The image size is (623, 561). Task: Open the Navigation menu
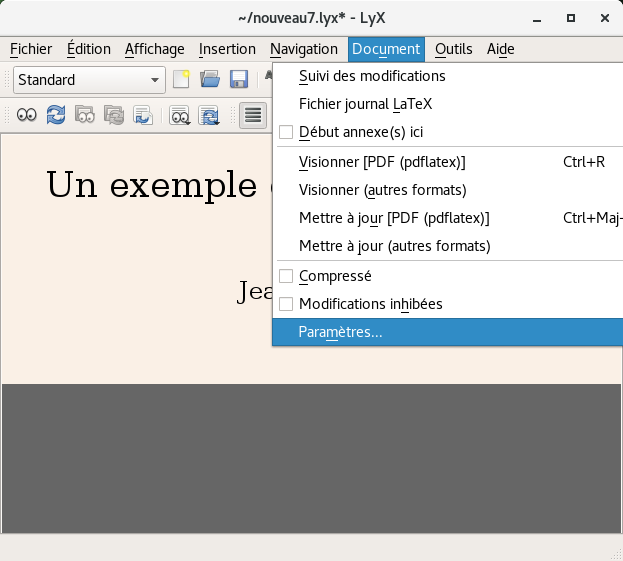point(304,49)
